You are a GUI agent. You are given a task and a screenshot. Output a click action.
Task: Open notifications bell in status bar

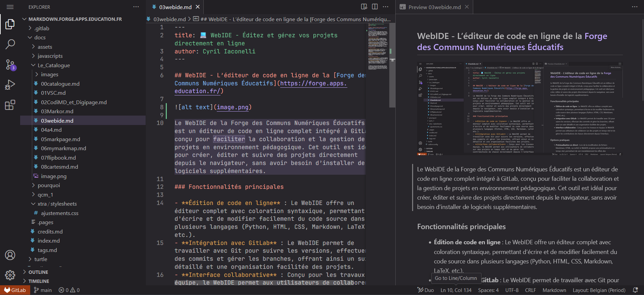635,290
